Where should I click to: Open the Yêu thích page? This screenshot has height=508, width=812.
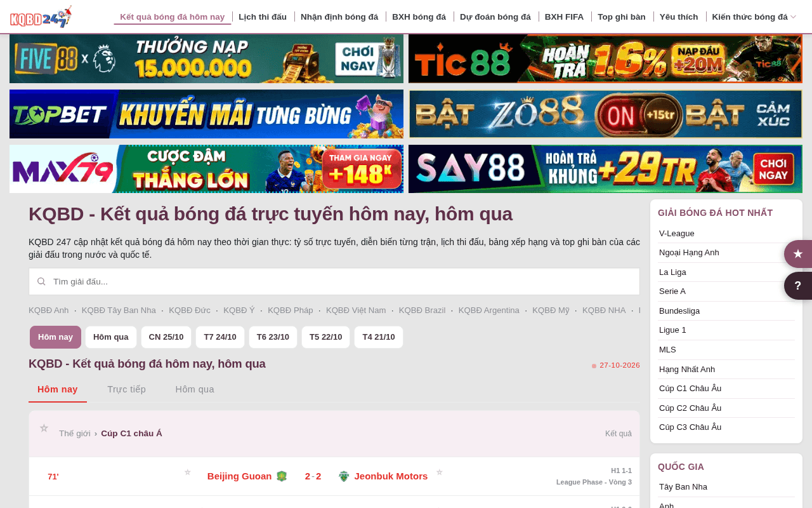pos(679,17)
